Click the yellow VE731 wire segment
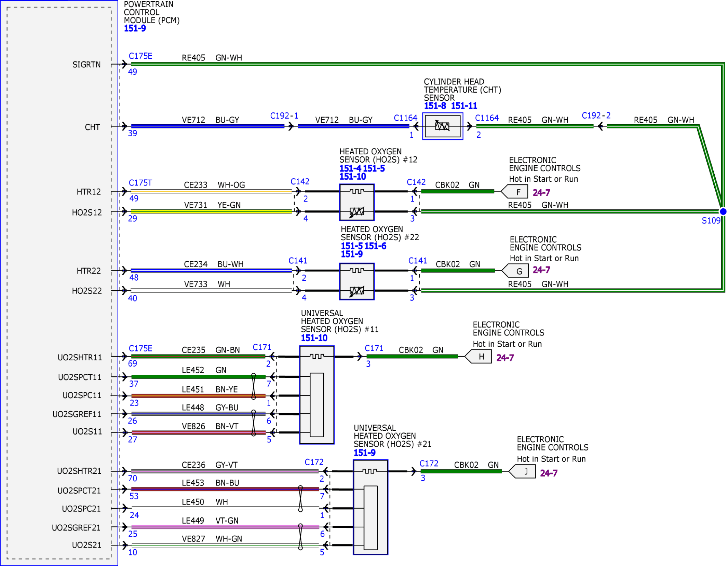Image resolution: width=728 pixels, height=566 pixels. click(x=211, y=211)
